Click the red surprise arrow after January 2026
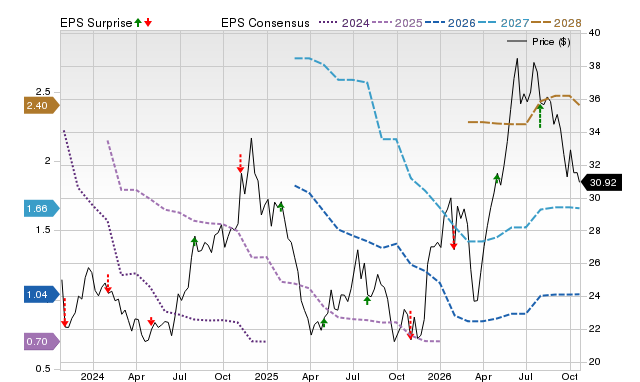The image size is (640, 382). click(453, 237)
